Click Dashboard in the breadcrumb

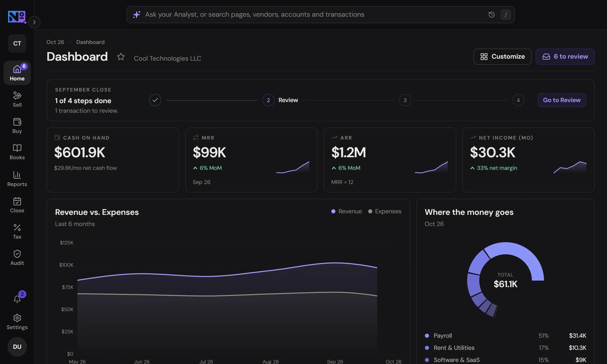coord(90,42)
